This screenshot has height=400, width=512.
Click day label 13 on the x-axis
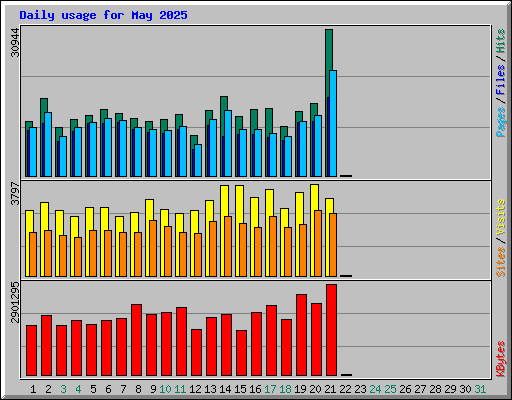click(210, 389)
